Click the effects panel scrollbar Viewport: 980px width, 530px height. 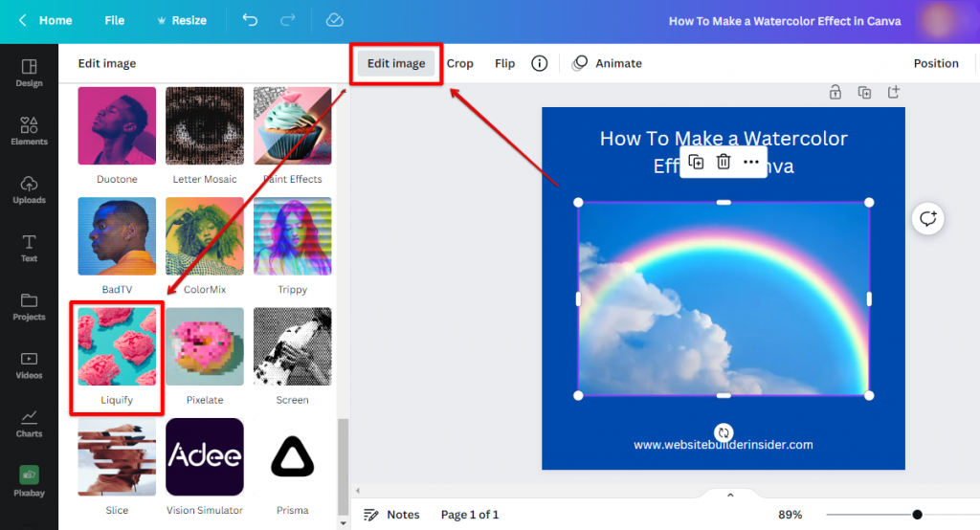tap(344, 467)
